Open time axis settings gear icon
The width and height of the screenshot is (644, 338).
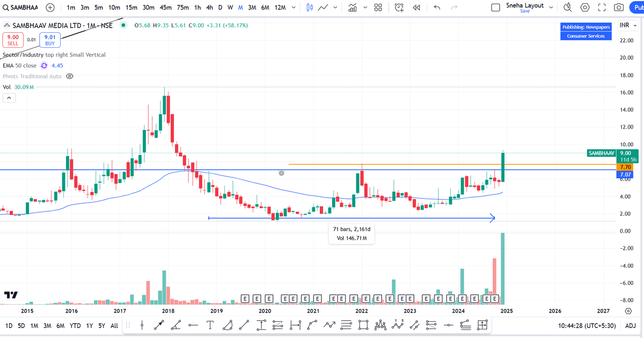pos(628,311)
